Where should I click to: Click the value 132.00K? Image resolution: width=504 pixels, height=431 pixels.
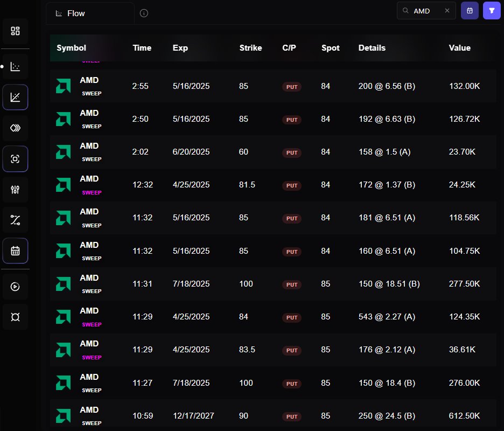tap(465, 86)
